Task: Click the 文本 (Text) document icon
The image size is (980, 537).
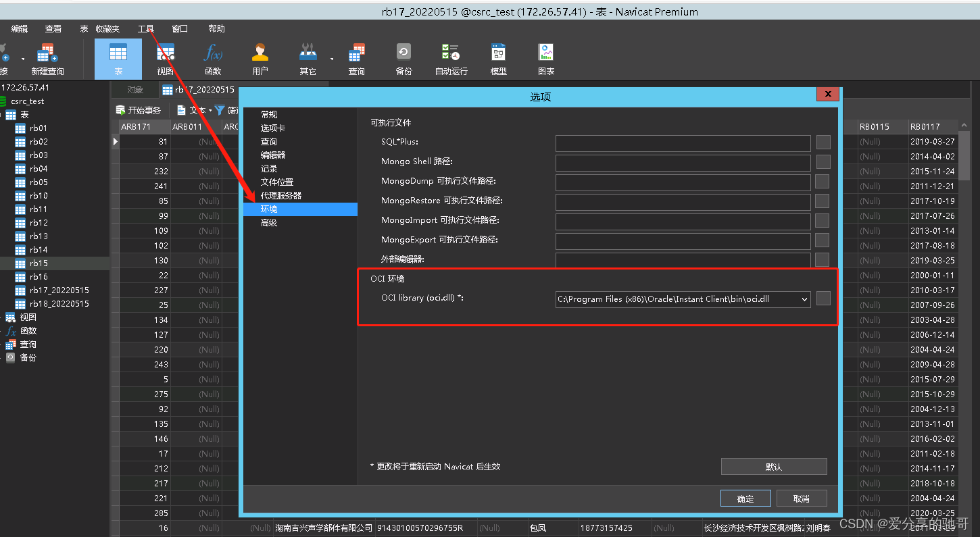Action: pyautogui.click(x=182, y=110)
